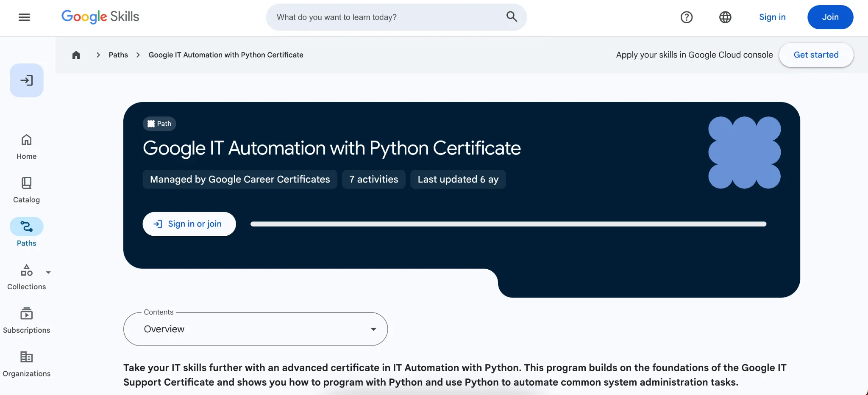Click the Sign in or join button

pyautogui.click(x=189, y=224)
